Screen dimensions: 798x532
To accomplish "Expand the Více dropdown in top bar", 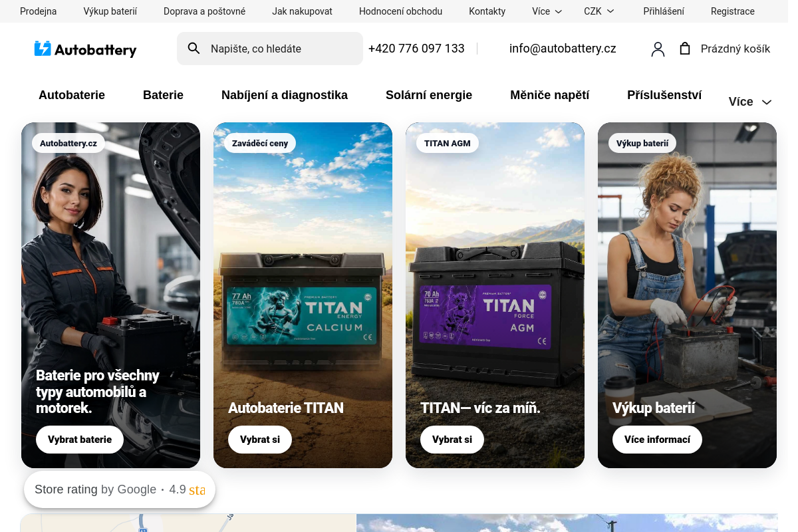I will pyautogui.click(x=547, y=11).
